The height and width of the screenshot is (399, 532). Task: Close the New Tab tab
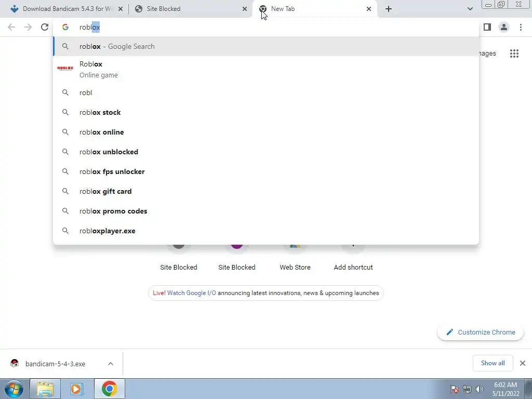point(369,9)
